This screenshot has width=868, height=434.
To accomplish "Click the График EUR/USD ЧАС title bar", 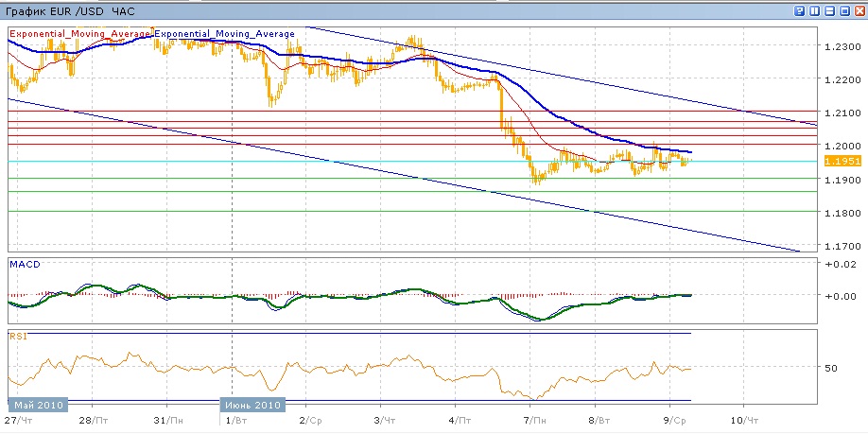I will [57, 10].
